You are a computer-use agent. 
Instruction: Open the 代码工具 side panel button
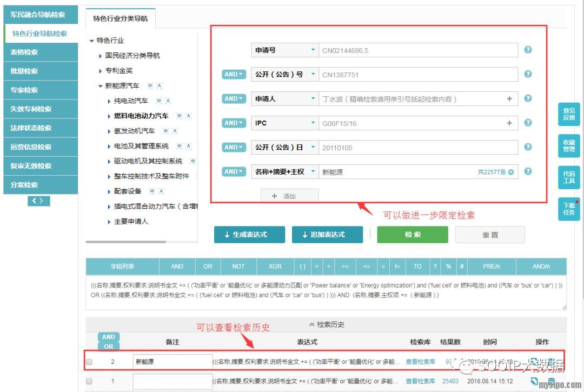[x=569, y=177]
